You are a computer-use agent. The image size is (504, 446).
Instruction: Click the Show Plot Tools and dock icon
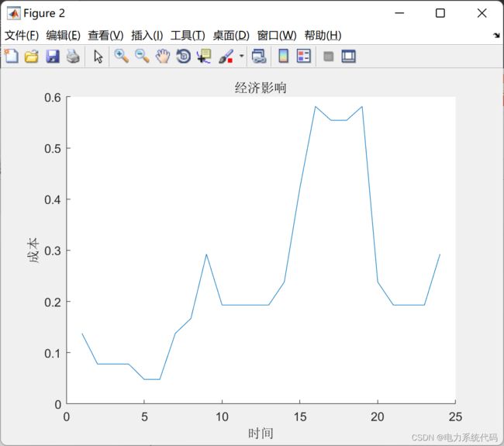click(x=348, y=57)
